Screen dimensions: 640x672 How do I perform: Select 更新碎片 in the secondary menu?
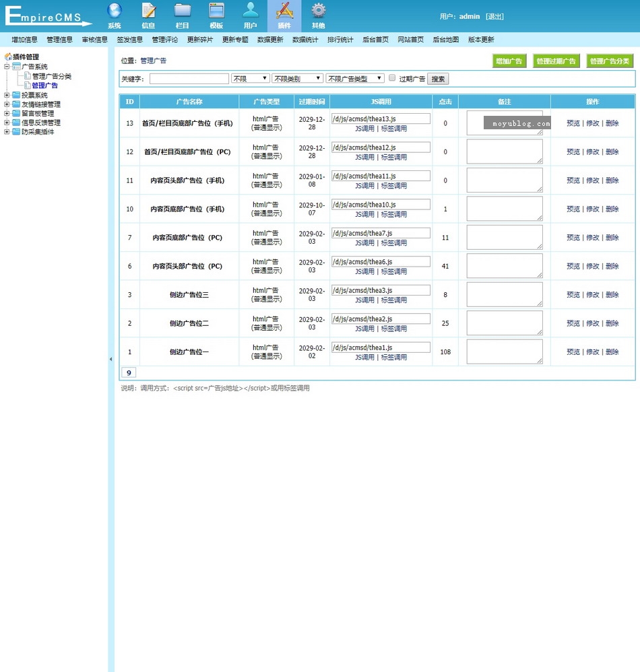pyautogui.click(x=200, y=40)
